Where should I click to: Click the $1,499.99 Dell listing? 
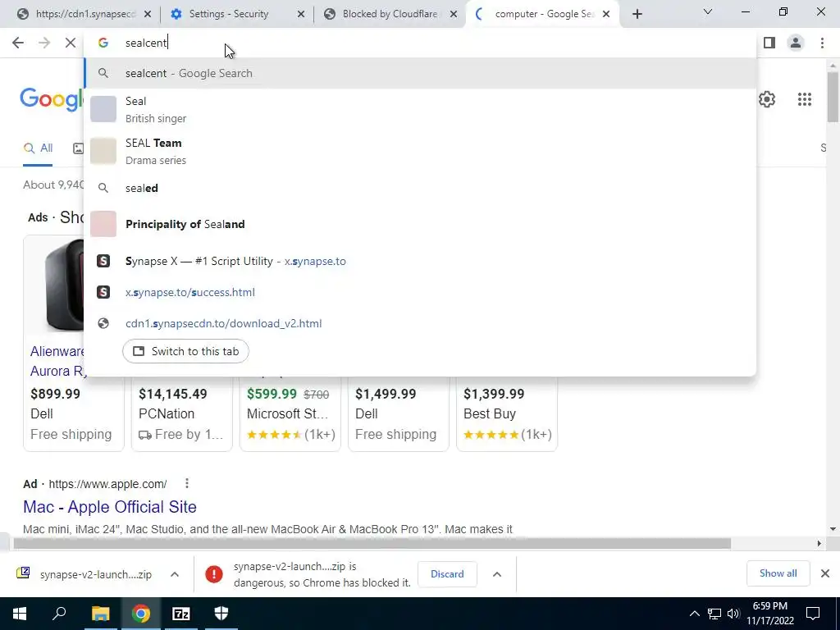[x=398, y=413]
